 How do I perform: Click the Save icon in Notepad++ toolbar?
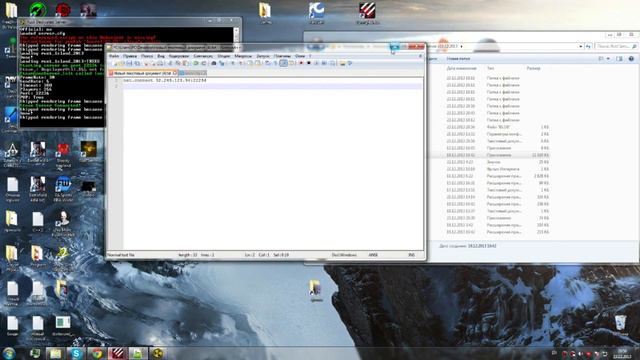[129, 63]
